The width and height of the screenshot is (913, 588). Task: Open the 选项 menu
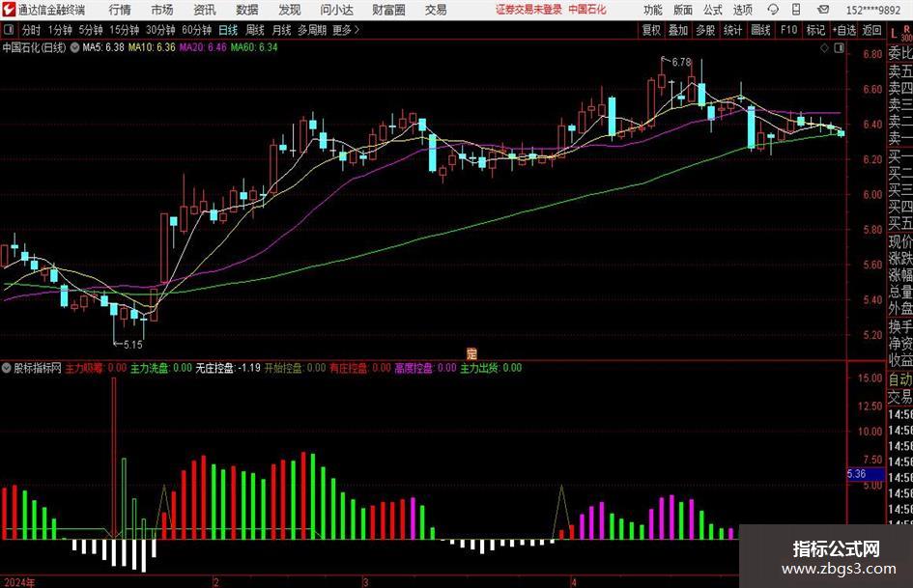[742, 10]
